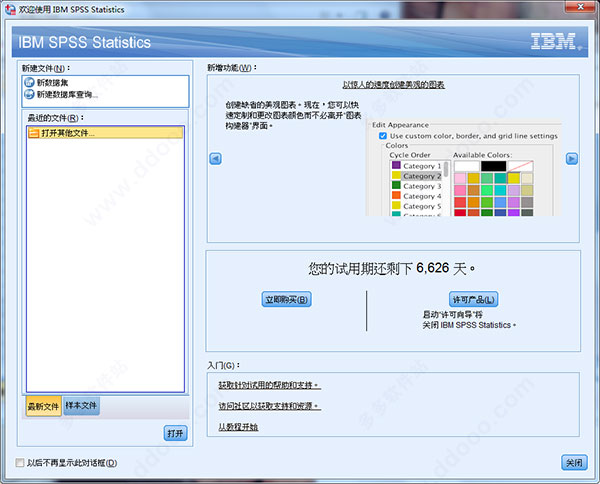Click 许可产品(L) button

point(473,299)
